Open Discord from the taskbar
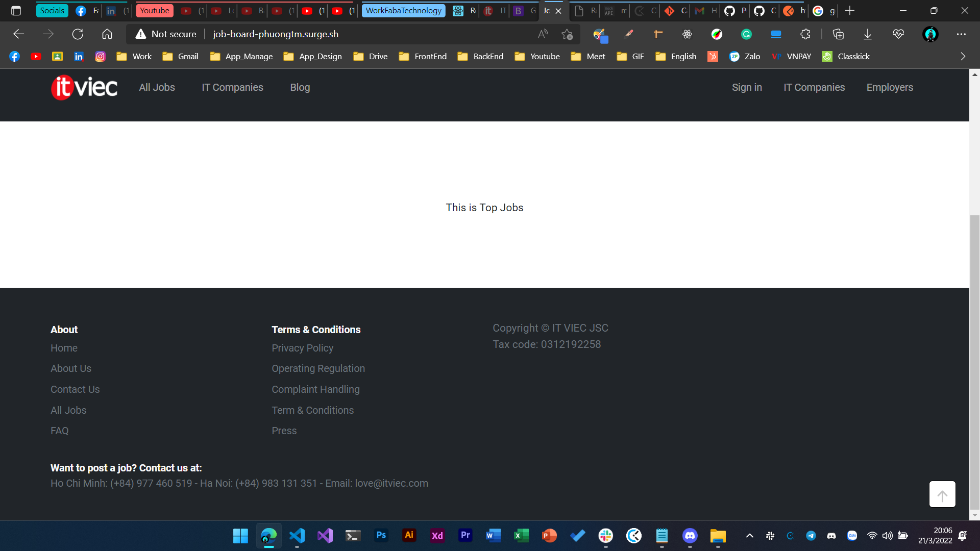 [690, 536]
